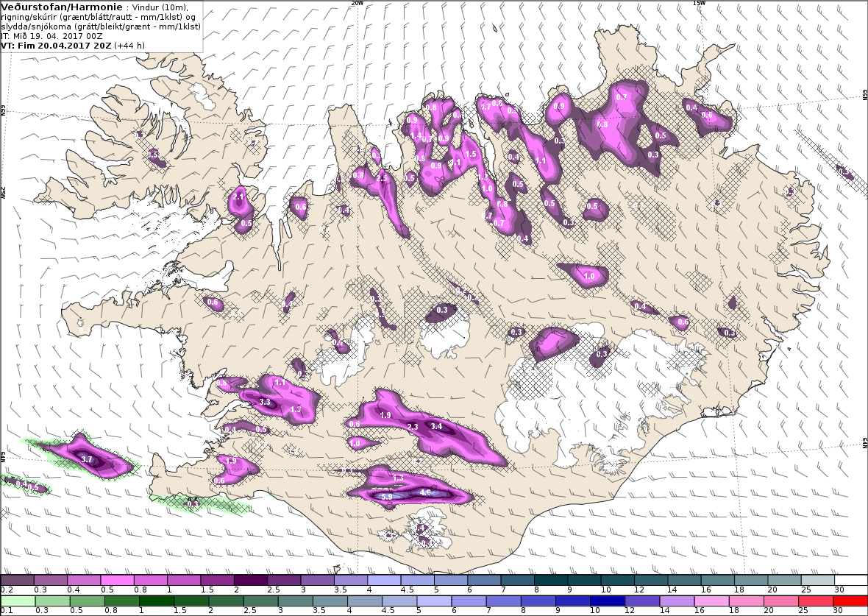Select the VT: Fim 20.04.2017 20Z valid time

click(56, 46)
